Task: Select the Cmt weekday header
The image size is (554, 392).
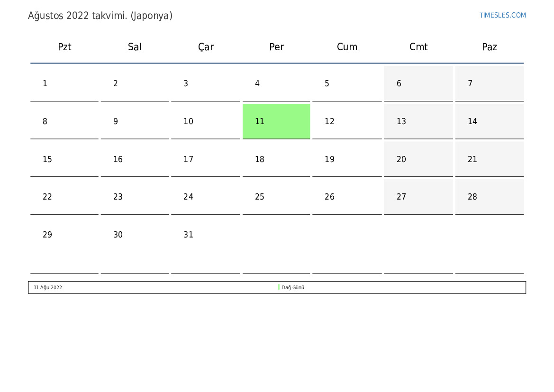Action: click(418, 47)
